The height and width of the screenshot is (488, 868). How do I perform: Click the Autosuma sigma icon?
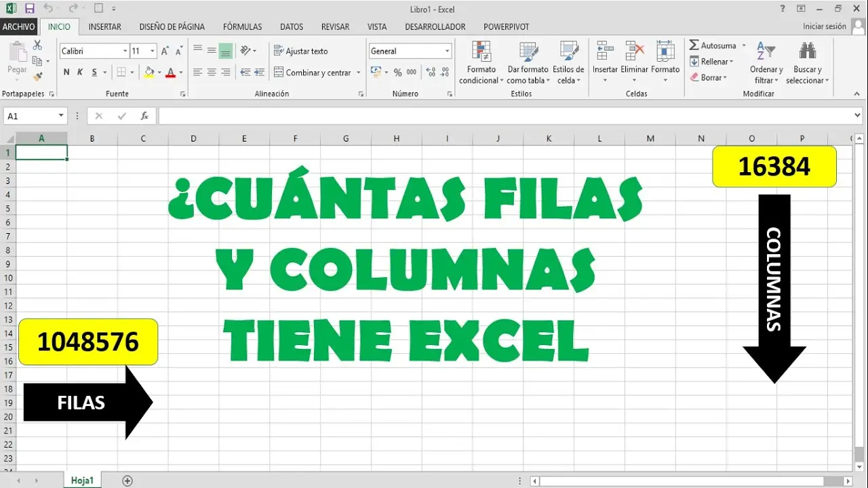[x=694, y=45]
